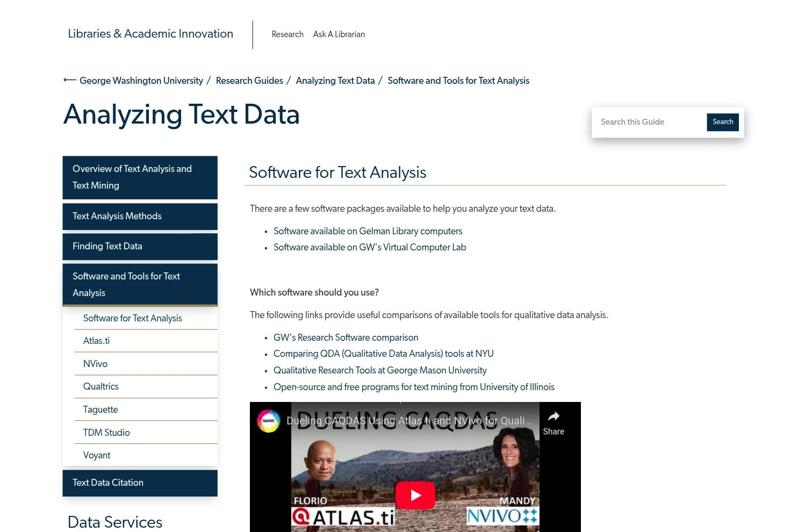Select Software and Tools for Text Analysis tab
Viewport: 798px width, 532px height.
point(140,284)
